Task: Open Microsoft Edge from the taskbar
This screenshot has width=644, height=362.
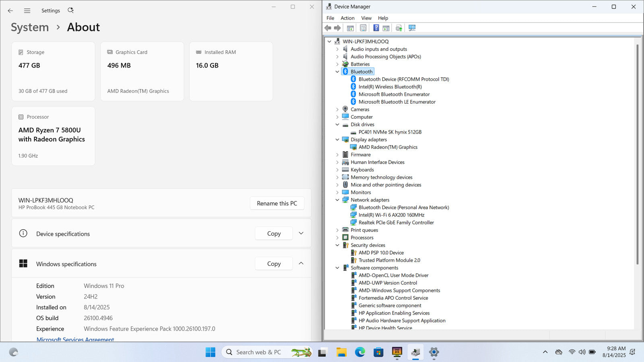Action: coord(360,352)
